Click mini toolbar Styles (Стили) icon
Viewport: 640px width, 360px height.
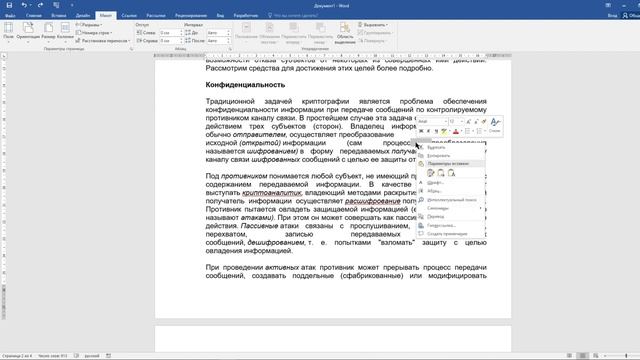tap(495, 126)
